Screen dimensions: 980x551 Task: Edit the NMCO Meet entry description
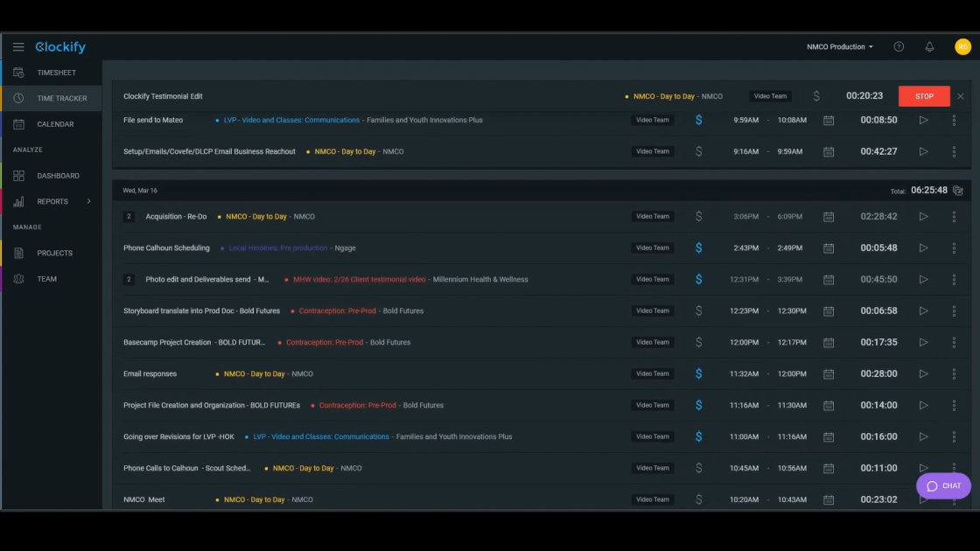click(x=143, y=499)
